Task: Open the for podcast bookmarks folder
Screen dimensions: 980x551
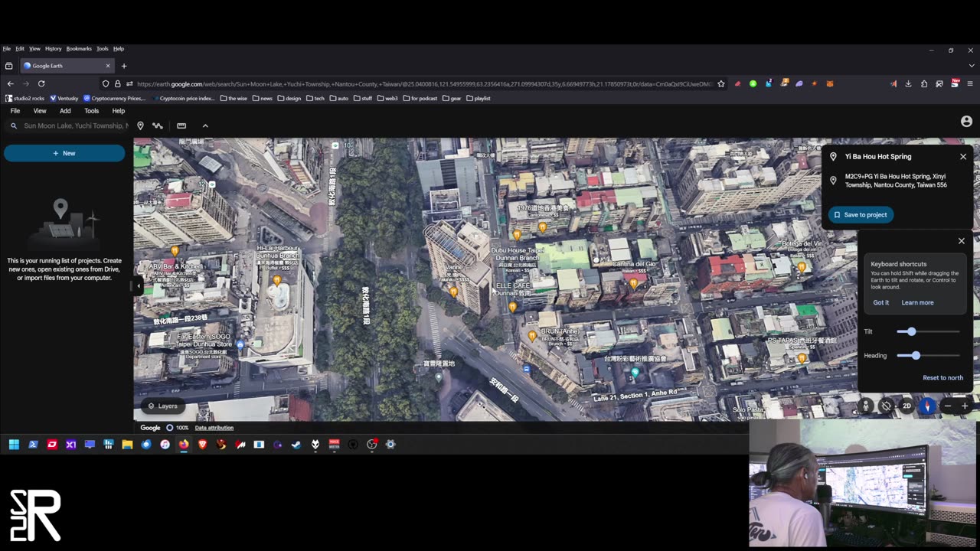Action: pos(420,98)
